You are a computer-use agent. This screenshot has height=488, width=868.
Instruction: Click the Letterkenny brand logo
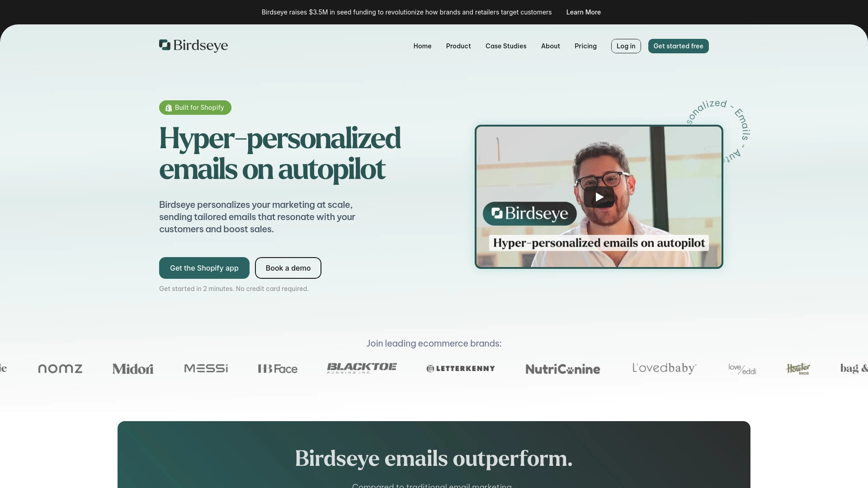[x=460, y=369]
